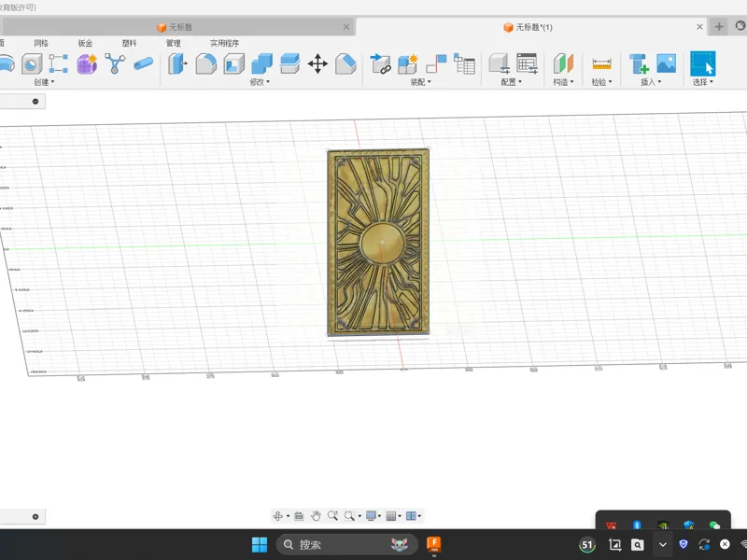
Task: Choose the Shell tool
Action: [234, 63]
